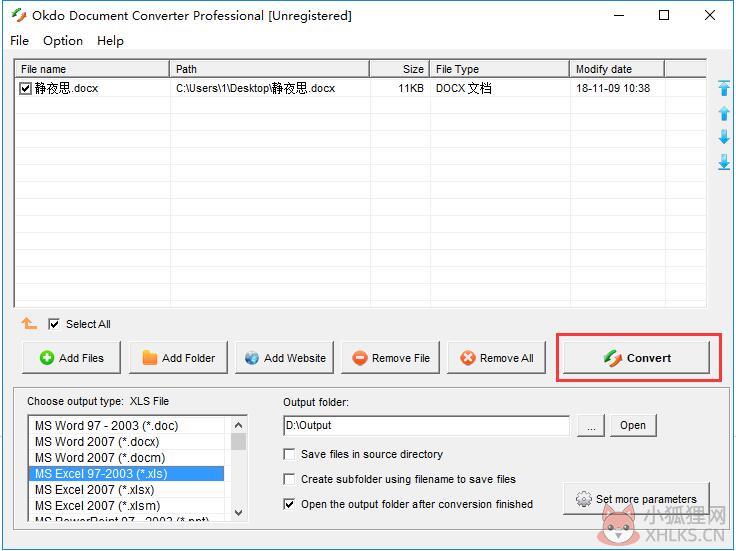Screen dimensions: 736x551
Task: Close the Okdo Document Converter window
Action: (710, 15)
